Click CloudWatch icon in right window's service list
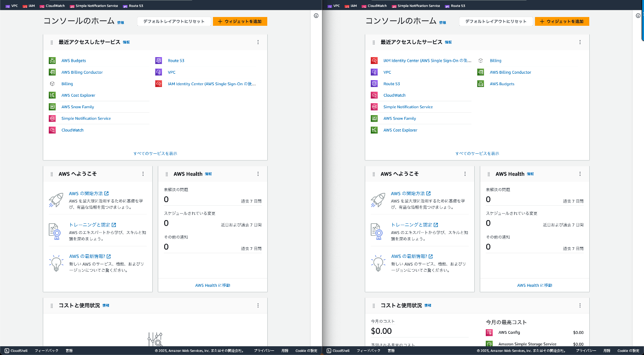This screenshot has width=644, height=355. (x=374, y=95)
